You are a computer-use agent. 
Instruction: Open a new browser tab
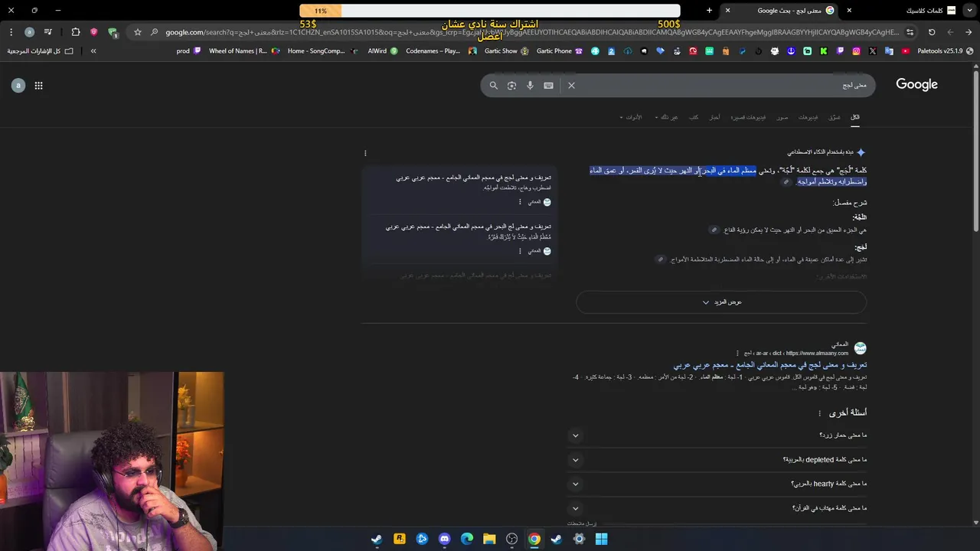709,10
